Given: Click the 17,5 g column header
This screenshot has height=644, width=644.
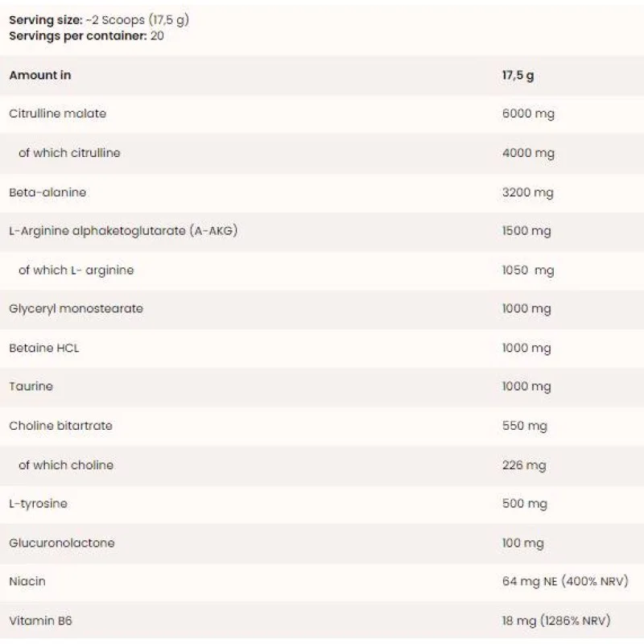Looking at the screenshot, I should 518,76.
